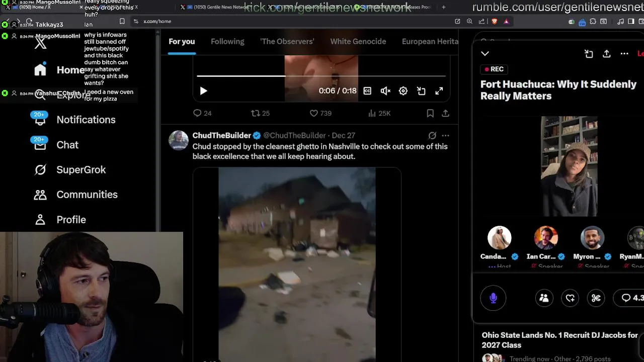Open the video settings gear
Viewport: 644px width, 362px height.
pos(403,91)
